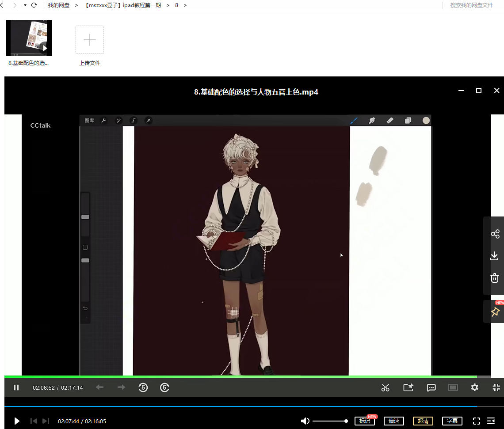Expand the navigation history dropdown arrow
Viewport: 504px width, 429px height.
tap(25, 5)
